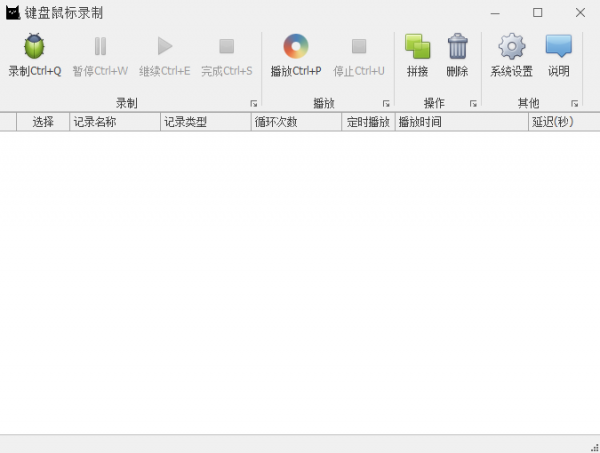Image resolution: width=600 pixels, height=453 pixels.
Task: Click the 删除 trash can icon
Action: [x=458, y=46]
